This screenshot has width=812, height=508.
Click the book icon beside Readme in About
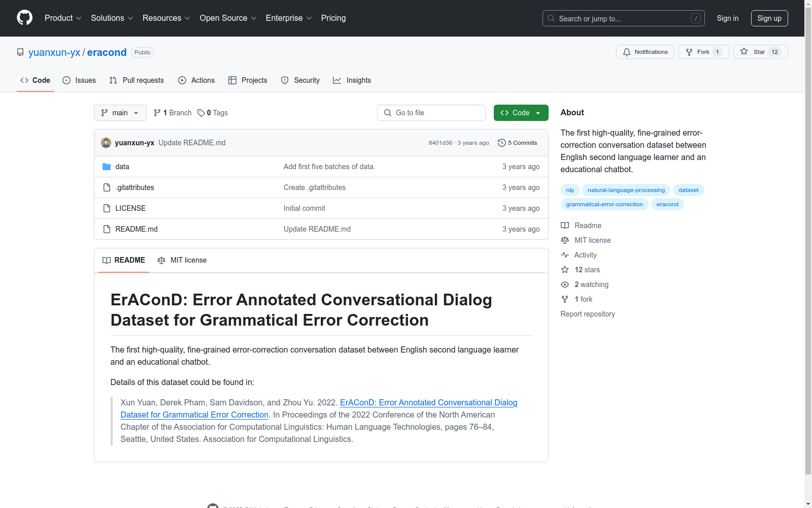tap(565, 226)
